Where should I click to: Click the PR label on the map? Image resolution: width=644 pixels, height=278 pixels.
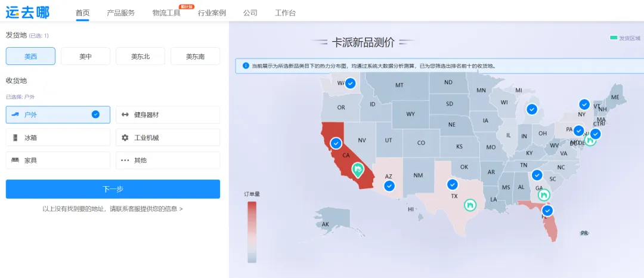pyautogui.click(x=584, y=233)
